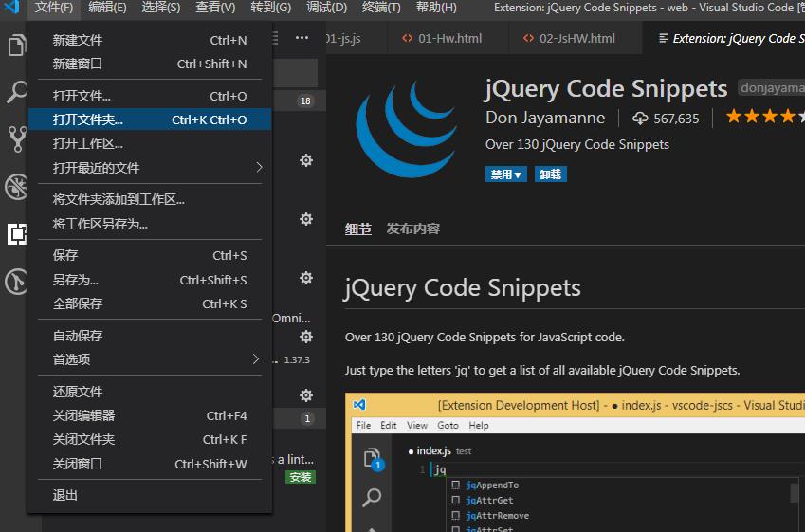This screenshot has height=532, width=805.
Task: Open the Debug view in activity bar
Action: point(16,187)
